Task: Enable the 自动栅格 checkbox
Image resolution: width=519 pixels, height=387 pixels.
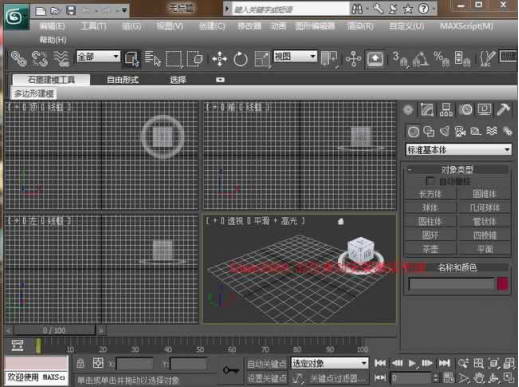Action: 430,181
